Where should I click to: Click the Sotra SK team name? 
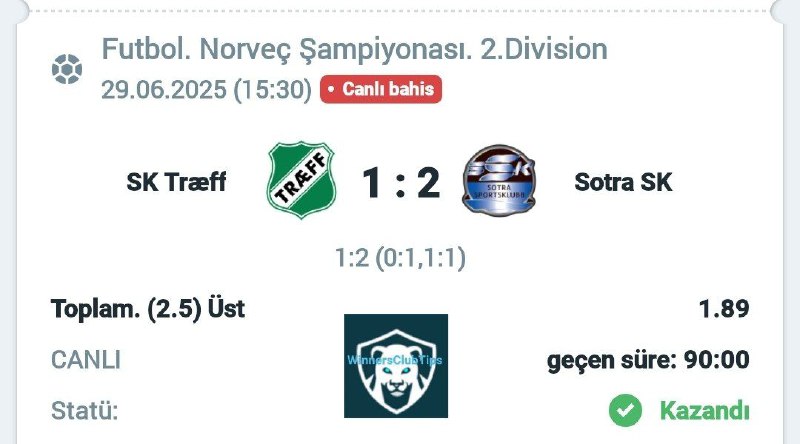pos(623,182)
